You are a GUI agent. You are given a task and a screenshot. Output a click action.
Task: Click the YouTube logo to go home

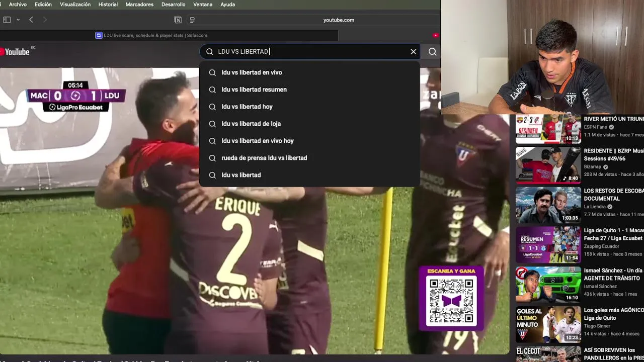pos(15,52)
